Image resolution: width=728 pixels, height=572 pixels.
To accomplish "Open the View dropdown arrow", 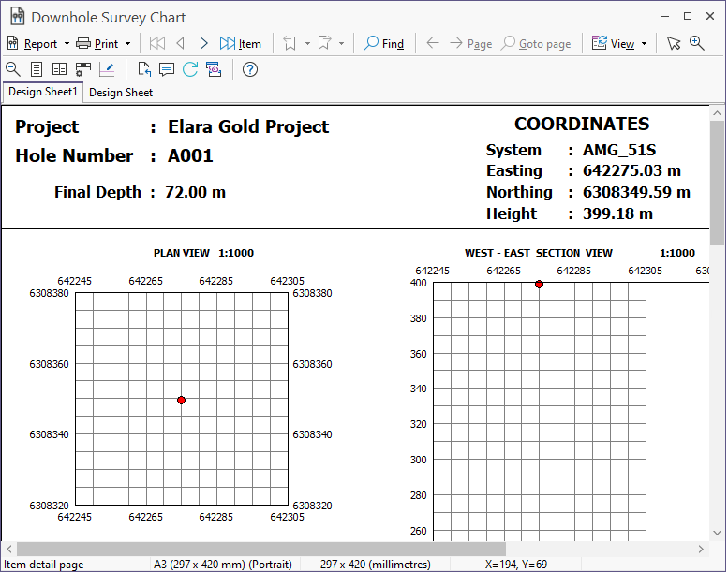I will (x=644, y=44).
